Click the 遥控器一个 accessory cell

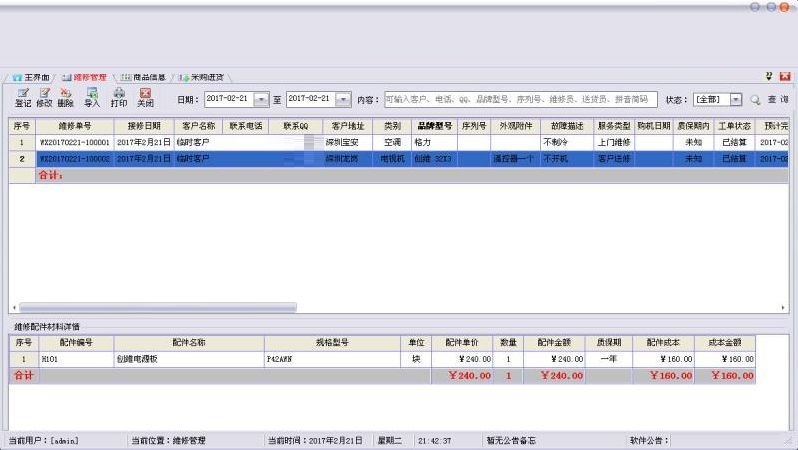point(516,159)
